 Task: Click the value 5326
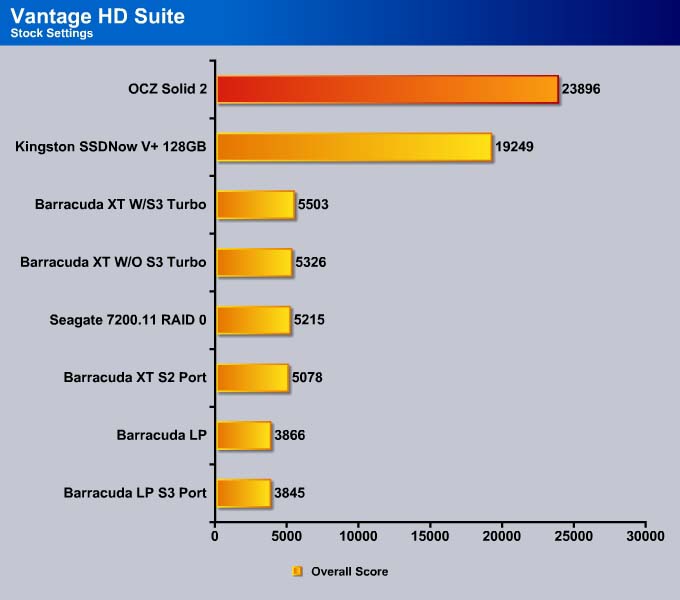tap(311, 262)
